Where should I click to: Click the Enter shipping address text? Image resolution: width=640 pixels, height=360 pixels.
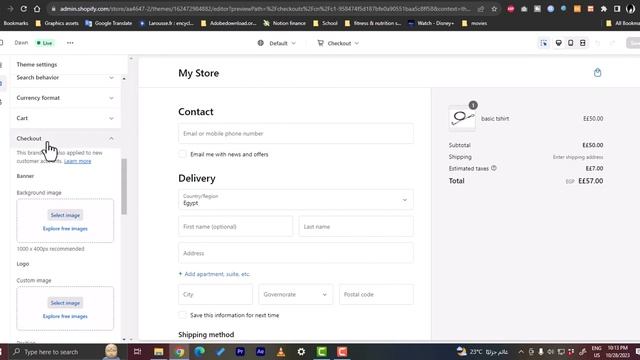pos(578,157)
